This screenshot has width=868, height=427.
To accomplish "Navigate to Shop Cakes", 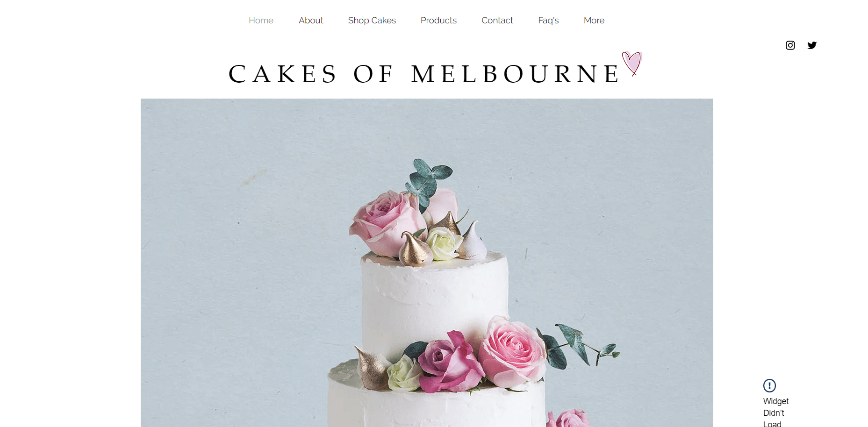I will [372, 21].
